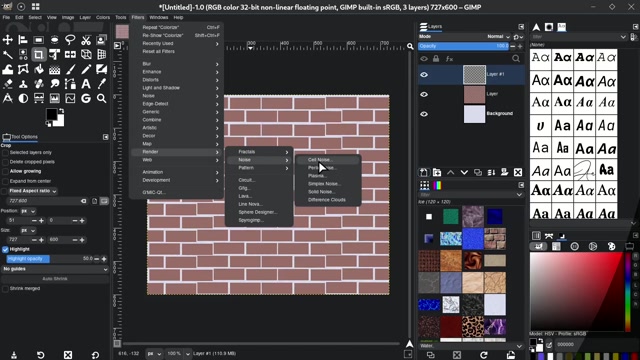Uncheck the Highlight checkbox

point(5,249)
